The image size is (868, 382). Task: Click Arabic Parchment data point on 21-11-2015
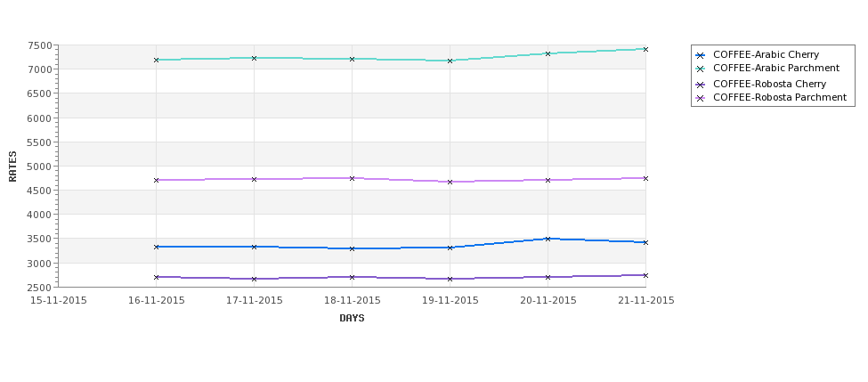coord(645,49)
